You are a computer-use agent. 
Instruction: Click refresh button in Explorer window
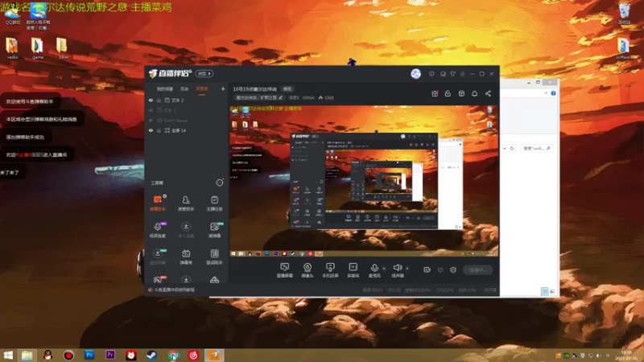pyautogui.click(x=512, y=148)
